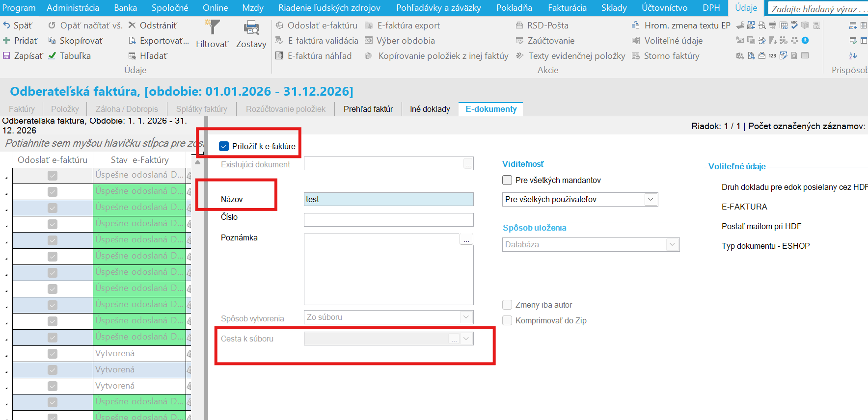Open the Zostavy reports tool

(x=251, y=35)
